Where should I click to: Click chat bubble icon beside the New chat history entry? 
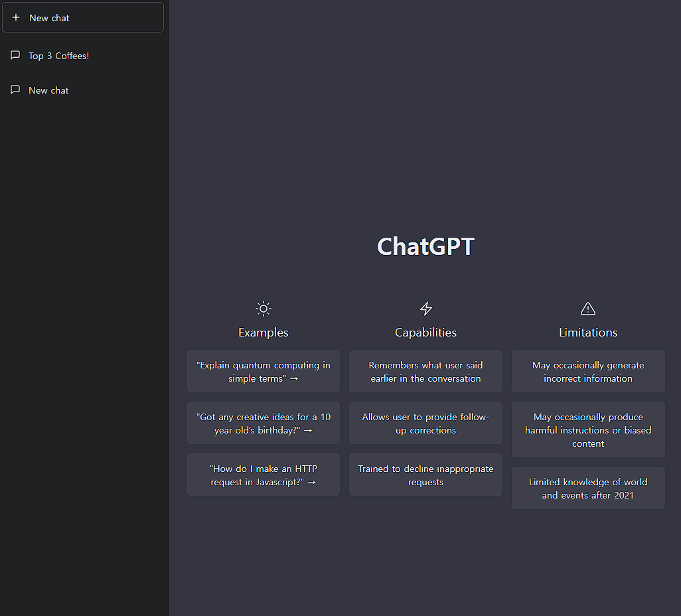[15, 90]
